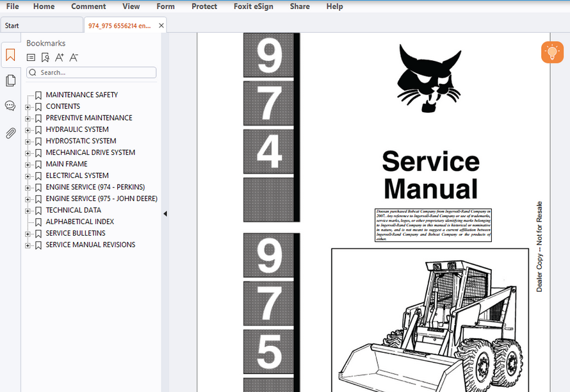Click the orange lightbulb tips icon
This screenshot has height=392, width=570.
pyautogui.click(x=552, y=53)
